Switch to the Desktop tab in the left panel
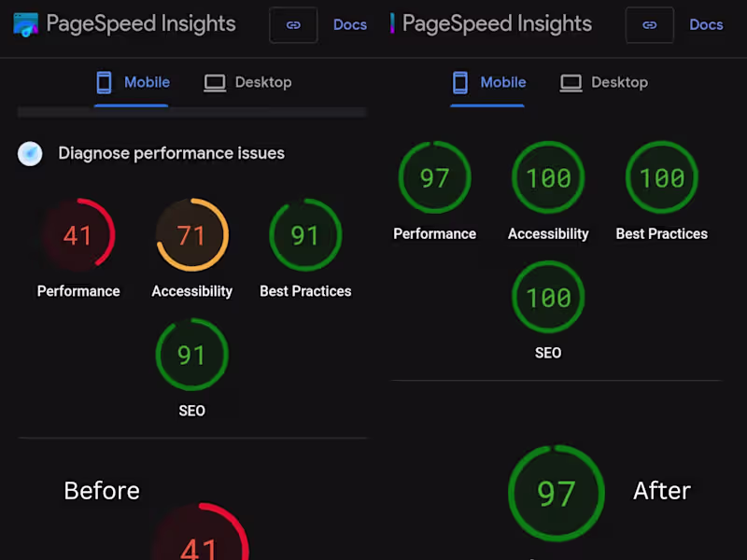This screenshot has width=747, height=560. click(264, 82)
